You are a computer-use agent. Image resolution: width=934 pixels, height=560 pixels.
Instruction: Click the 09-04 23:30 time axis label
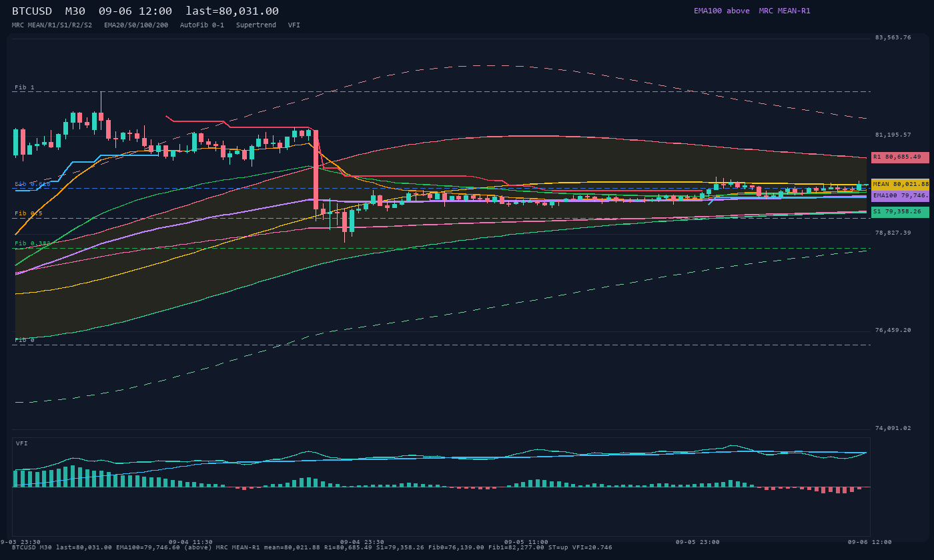point(362,542)
